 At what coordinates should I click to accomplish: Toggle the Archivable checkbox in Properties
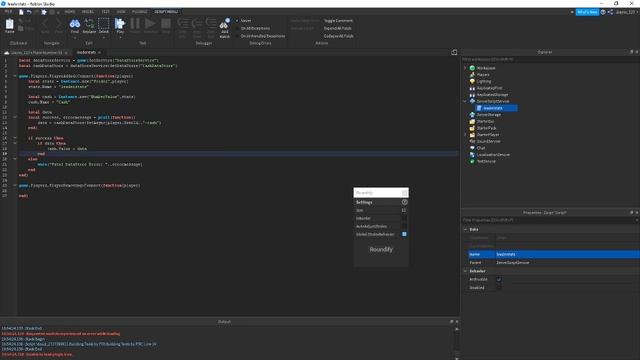click(499, 280)
